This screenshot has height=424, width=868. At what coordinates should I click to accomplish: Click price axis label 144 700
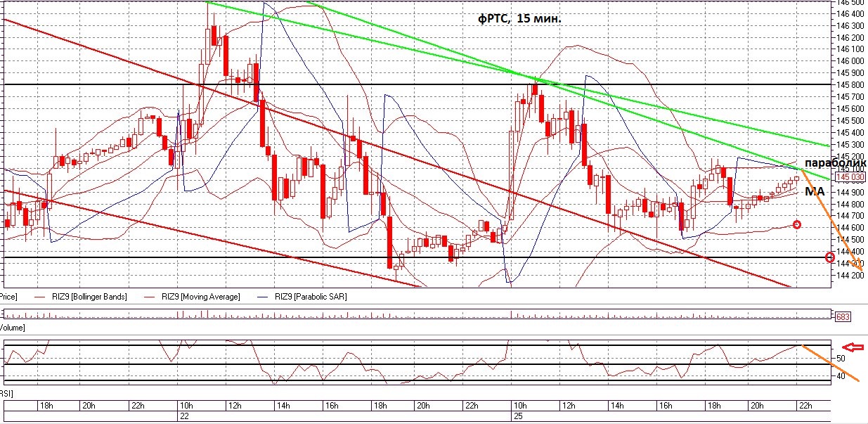point(849,215)
